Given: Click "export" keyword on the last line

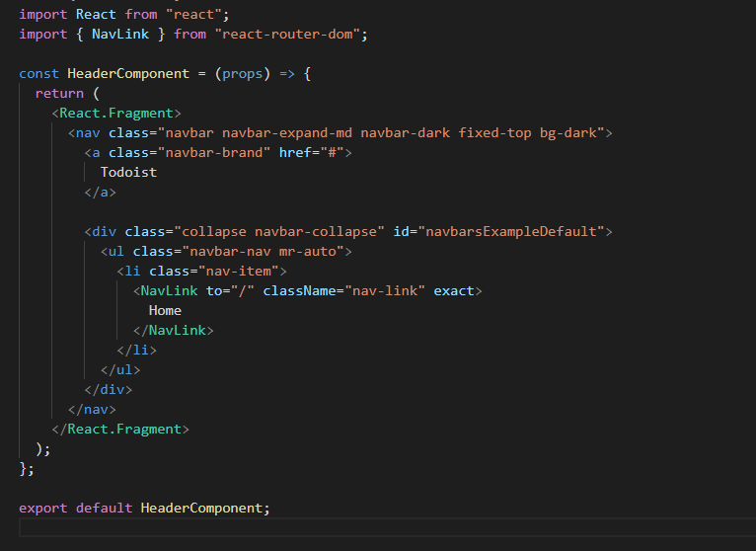Looking at the screenshot, I should tap(42, 509).
